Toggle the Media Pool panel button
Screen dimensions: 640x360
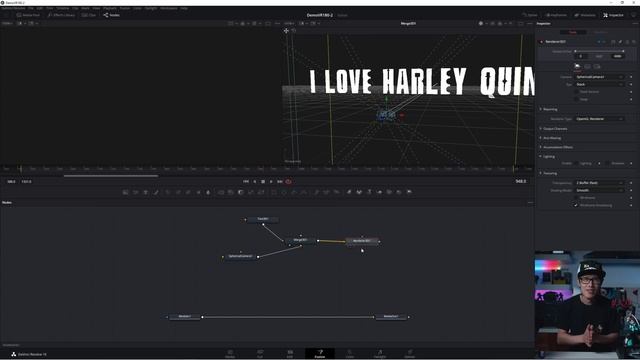coord(29,15)
